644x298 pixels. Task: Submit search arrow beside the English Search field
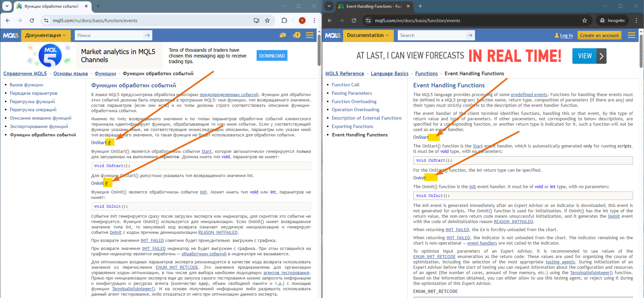click(x=470, y=35)
